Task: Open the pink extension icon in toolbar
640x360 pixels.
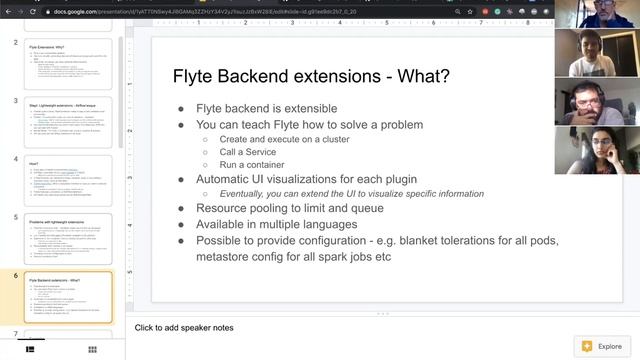Action: [x=509, y=12]
